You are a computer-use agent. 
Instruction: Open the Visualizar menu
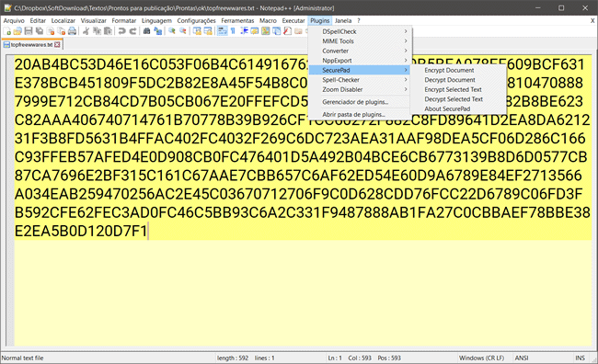tap(94, 20)
